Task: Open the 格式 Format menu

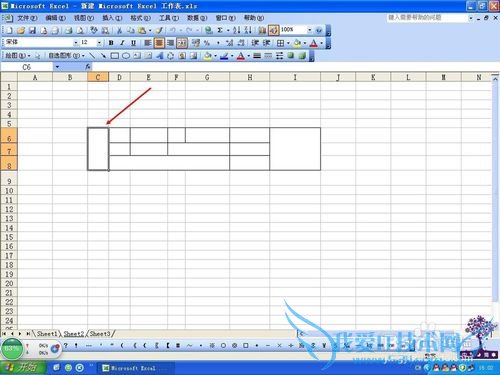Action: tap(140, 18)
